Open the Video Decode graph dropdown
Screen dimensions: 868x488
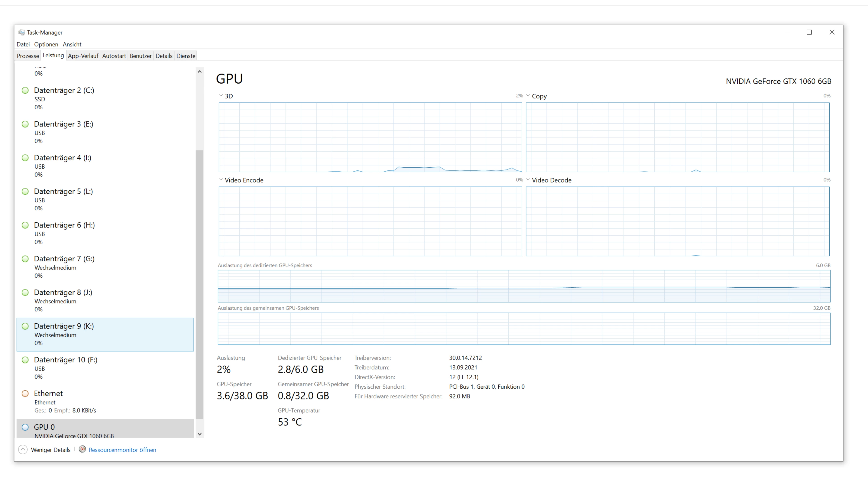[x=528, y=180]
